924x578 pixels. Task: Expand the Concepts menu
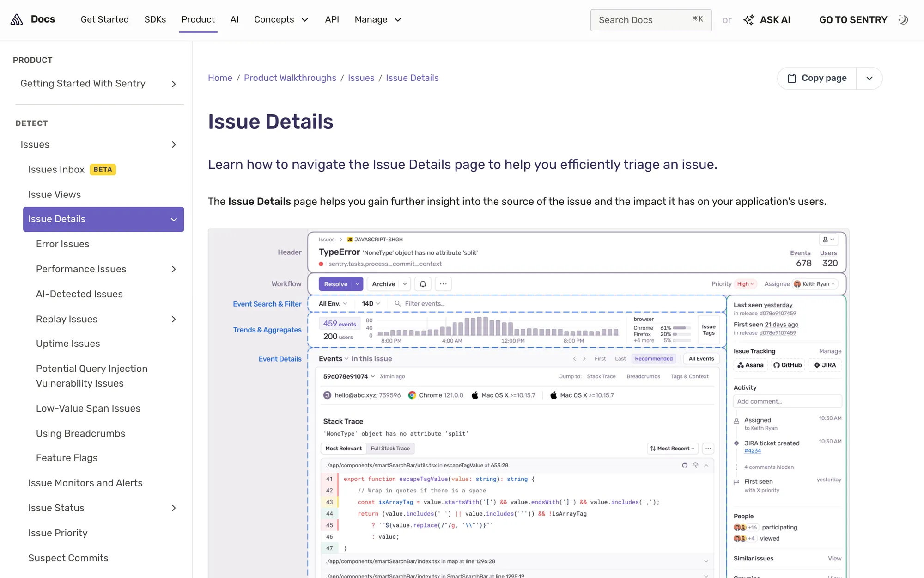click(x=281, y=19)
